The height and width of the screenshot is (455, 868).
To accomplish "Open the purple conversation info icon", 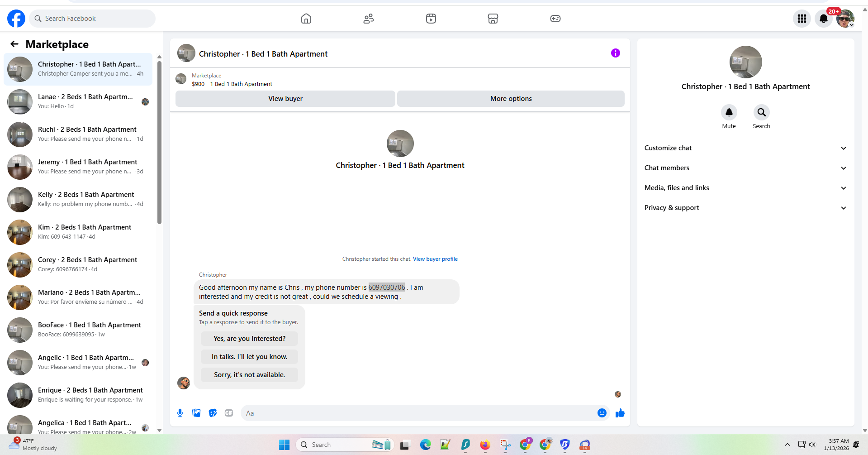I will click(x=616, y=53).
